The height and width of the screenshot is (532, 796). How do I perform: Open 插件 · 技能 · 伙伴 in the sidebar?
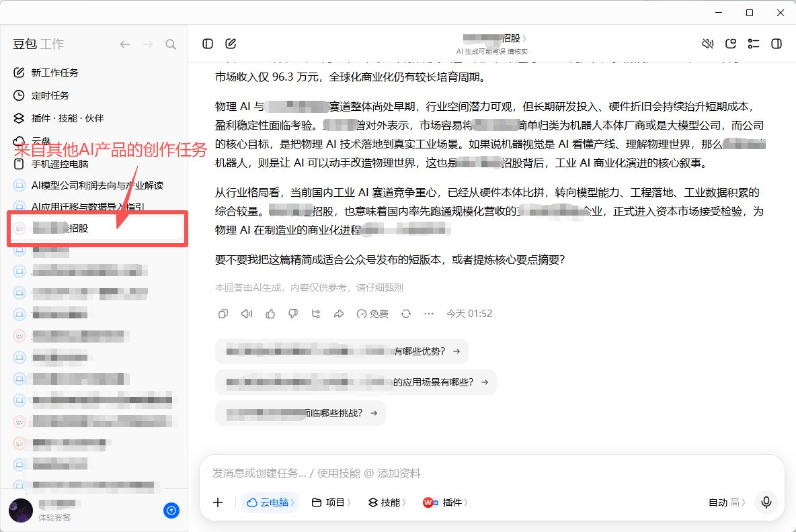point(94,118)
